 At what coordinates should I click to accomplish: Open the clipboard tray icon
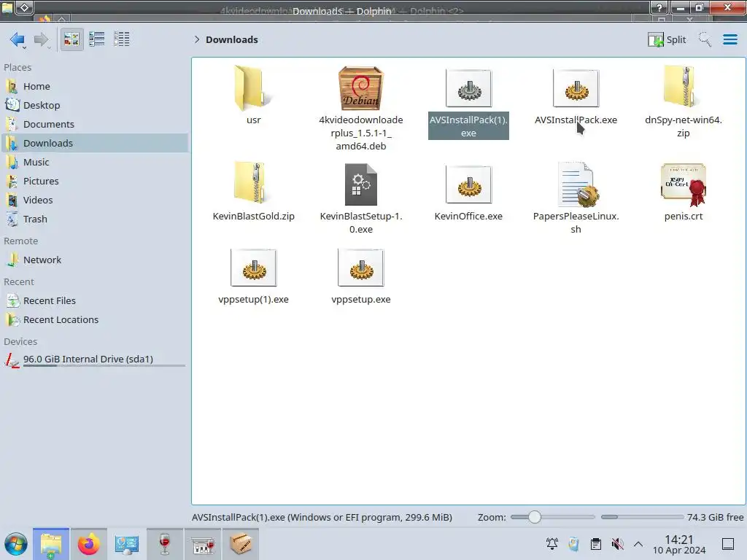tap(595, 544)
